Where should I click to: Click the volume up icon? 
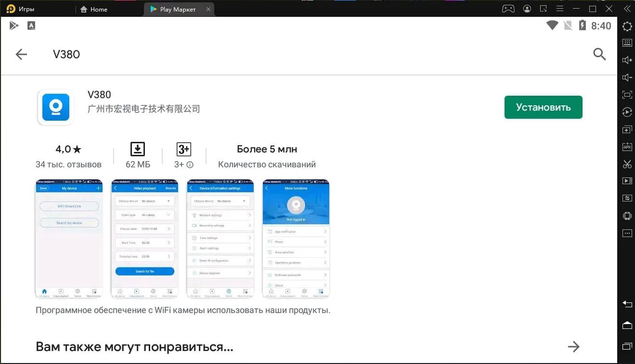click(x=627, y=60)
